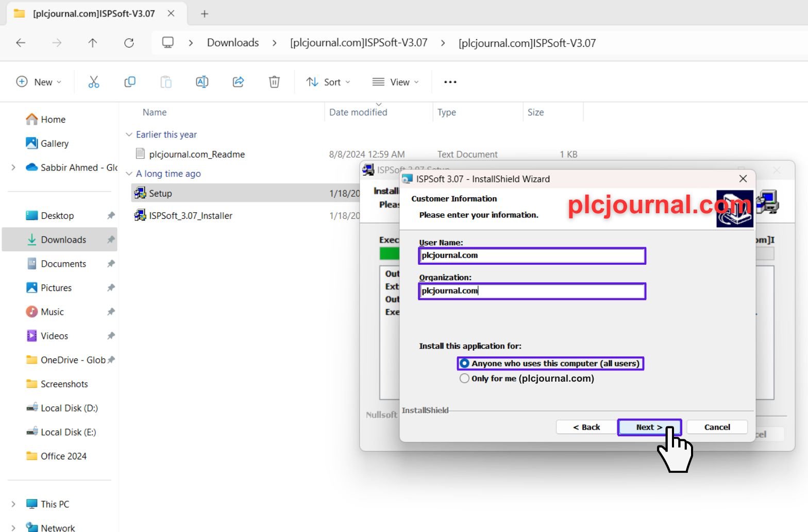This screenshot has width=808, height=532.
Task: Click Downloads in the address breadcrumb
Action: pos(233,43)
